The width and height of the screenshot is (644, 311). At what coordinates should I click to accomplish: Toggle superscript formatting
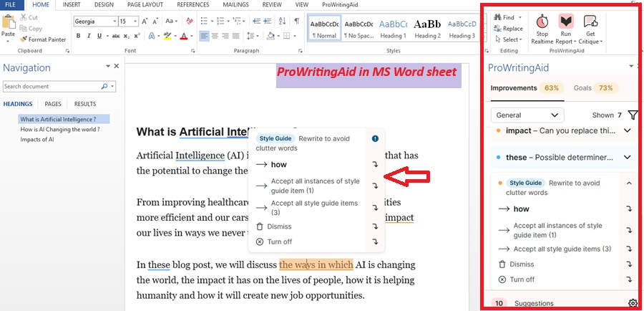[137, 36]
